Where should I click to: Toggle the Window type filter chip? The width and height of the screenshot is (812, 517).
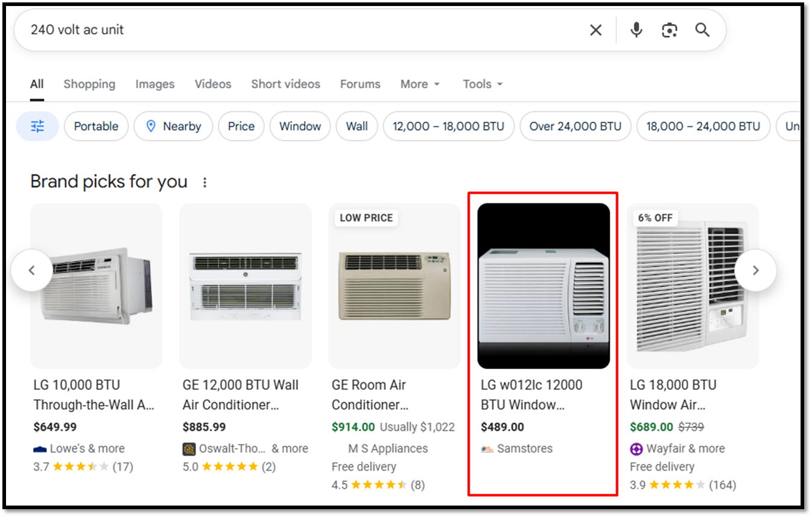pos(300,126)
